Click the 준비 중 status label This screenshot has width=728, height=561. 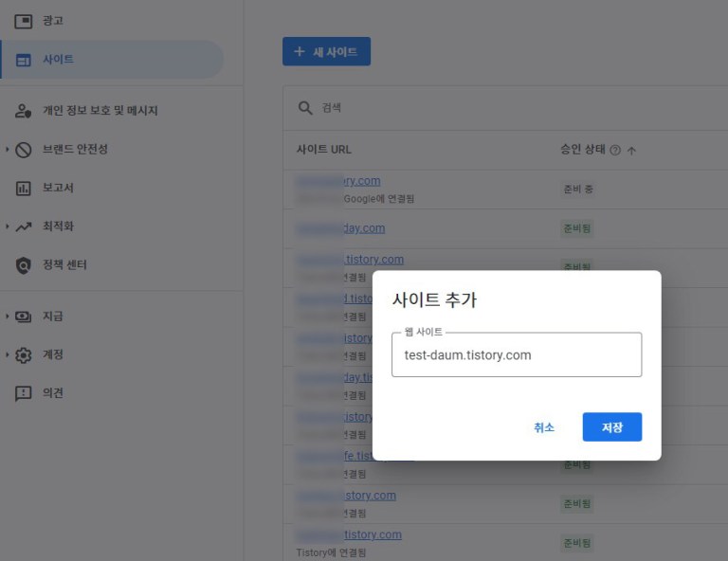pyautogui.click(x=578, y=190)
